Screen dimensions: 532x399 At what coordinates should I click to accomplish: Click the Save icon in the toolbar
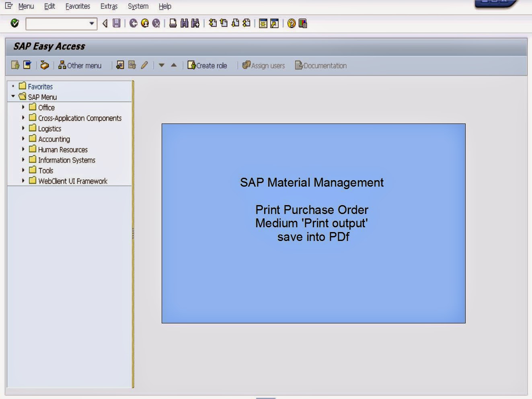point(116,23)
